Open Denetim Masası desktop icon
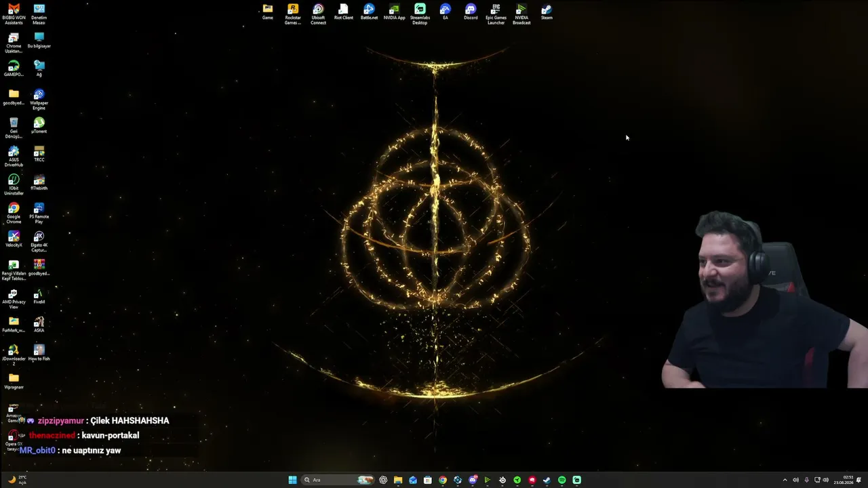The width and height of the screenshot is (868, 488). tap(39, 14)
